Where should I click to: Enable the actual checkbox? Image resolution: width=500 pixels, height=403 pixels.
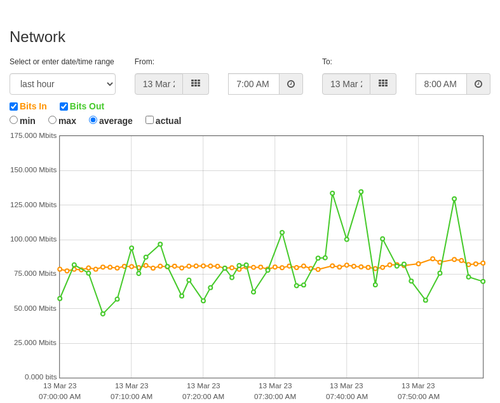click(x=150, y=120)
